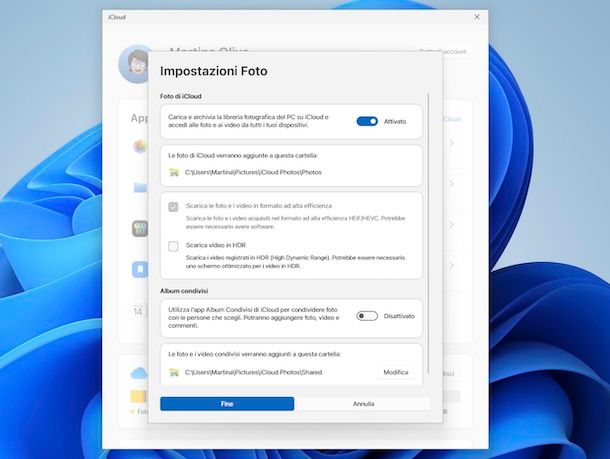Click the blue cloud storage icon in the window behind

point(139,373)
